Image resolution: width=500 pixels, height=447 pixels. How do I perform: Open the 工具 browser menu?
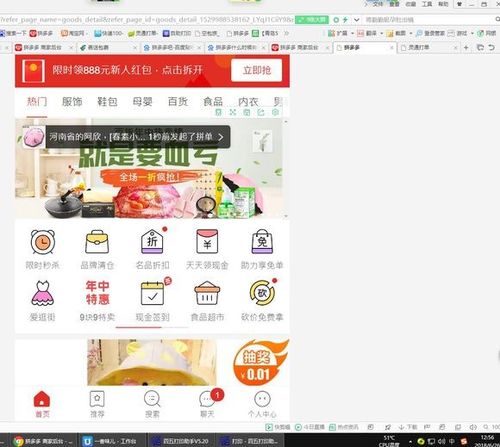pyautogui.click(x=427, y=4)
